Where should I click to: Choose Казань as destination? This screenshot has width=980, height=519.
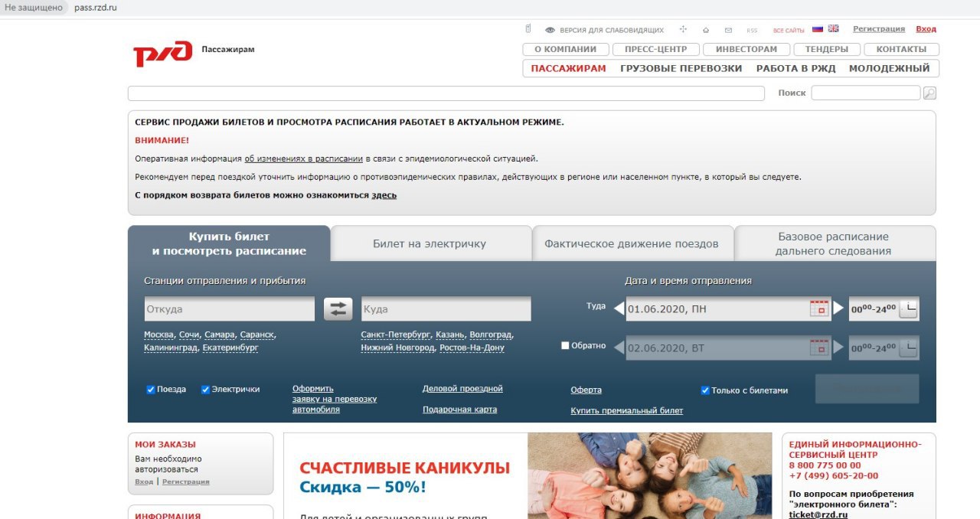click(x=449, y=335)
